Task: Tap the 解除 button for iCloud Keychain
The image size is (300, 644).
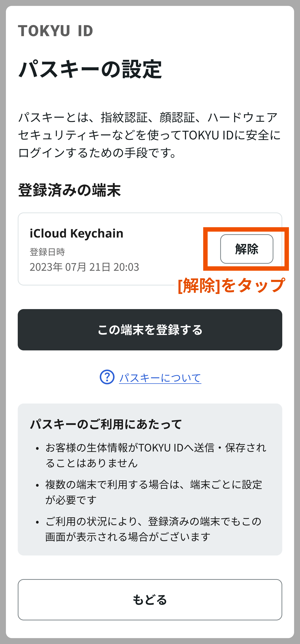Action: pyautogui.click(x=247, y=249)
